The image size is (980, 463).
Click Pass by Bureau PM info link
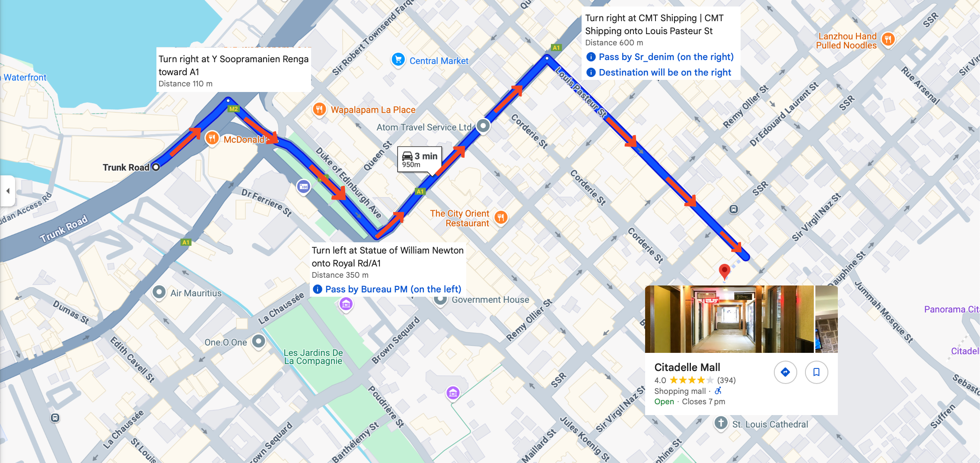[x=386, y=289]
